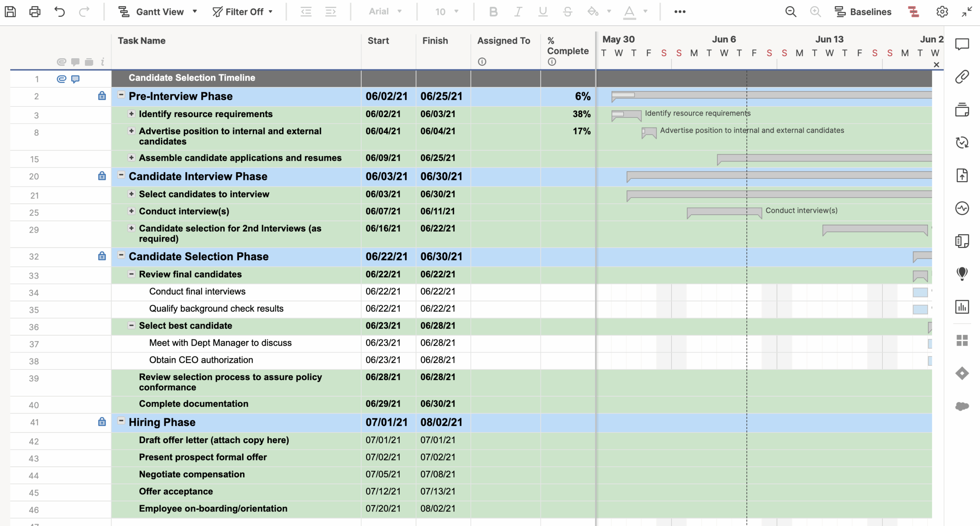Collapse the Pre-Interview Phase row
Viewport: 980px width, 526px height.
[x=121, y=94]
